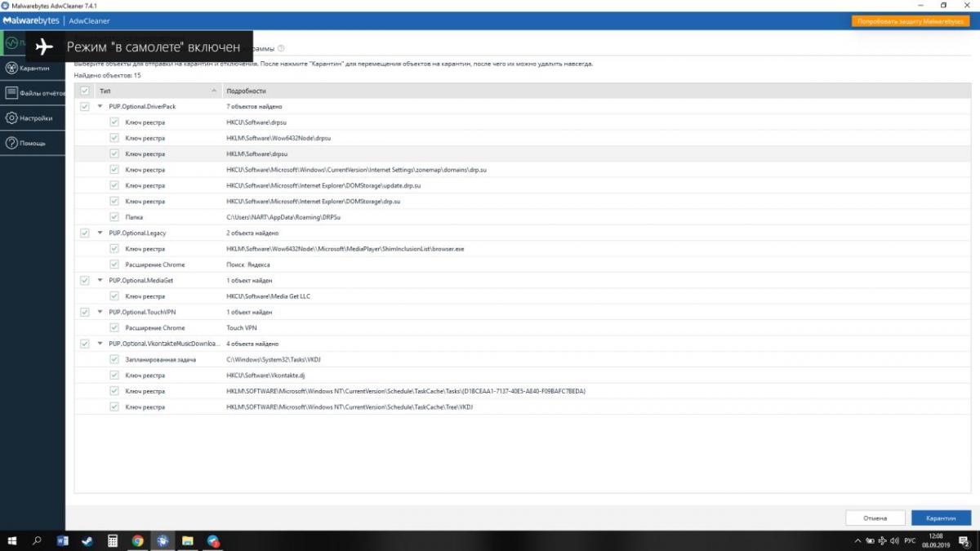This screenshot has width=980, height=551.
Task: Uncheck the browser.exe ShimInclusionList registry checkbox
Action: click(114, 248)
